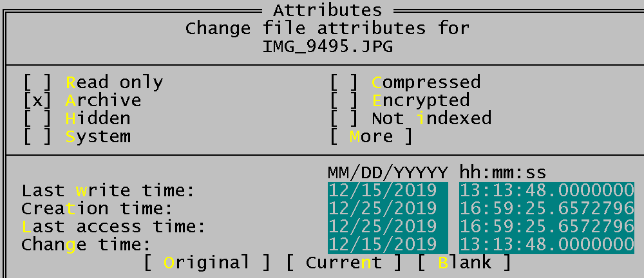
Task: Focus the Last access time clock field
Action: (x=547, y=227)
